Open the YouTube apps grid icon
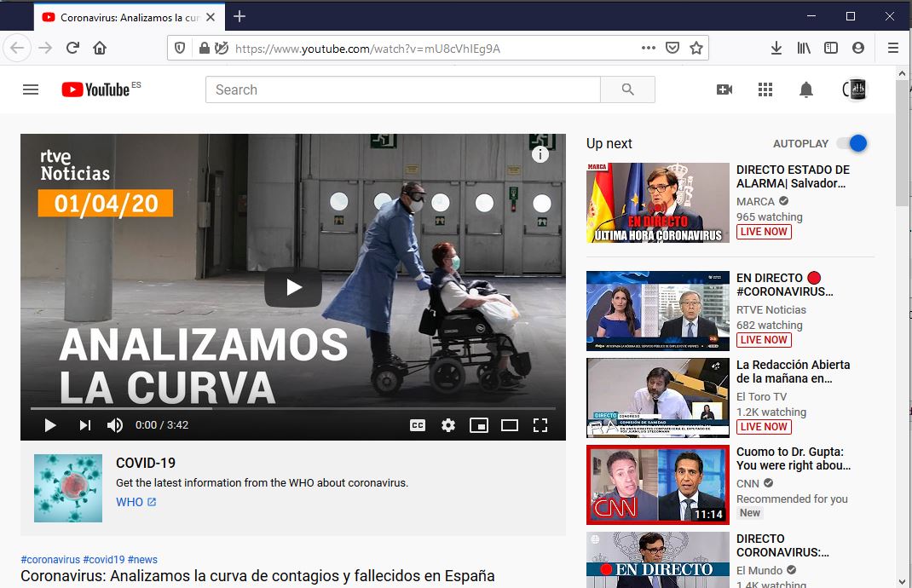The image size is (912, 588). pyautogui.click(x=765, y=89)
